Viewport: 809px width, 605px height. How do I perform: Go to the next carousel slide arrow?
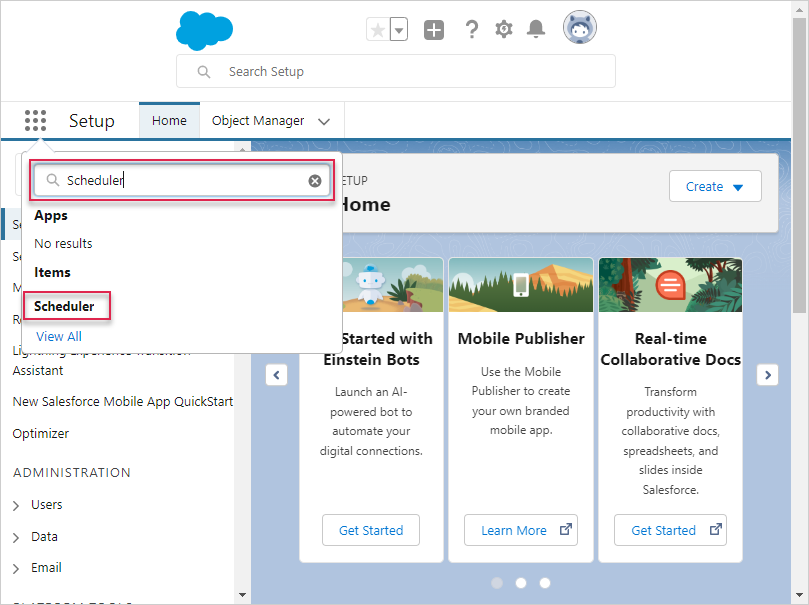coord(767,375)
